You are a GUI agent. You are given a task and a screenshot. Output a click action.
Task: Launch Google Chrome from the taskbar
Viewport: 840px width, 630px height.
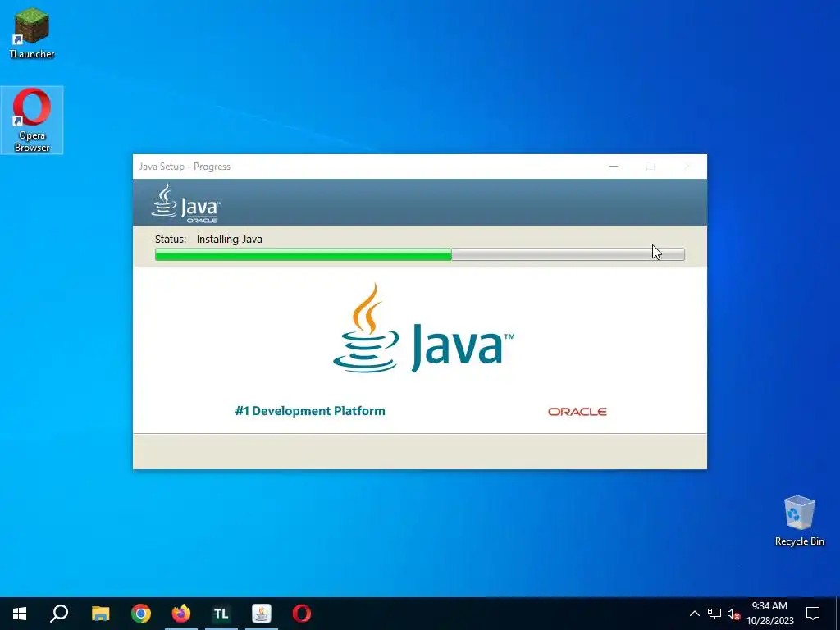[141, 614]
